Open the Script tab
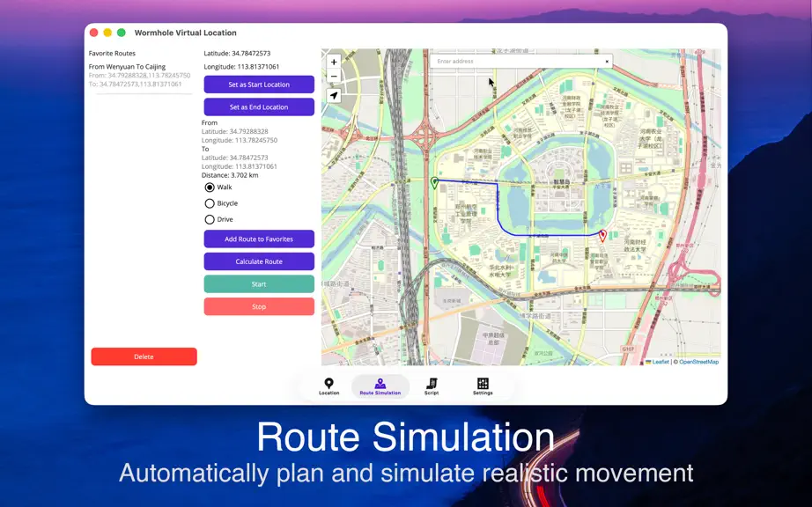 pyautogui.click(x=432, y=386)
